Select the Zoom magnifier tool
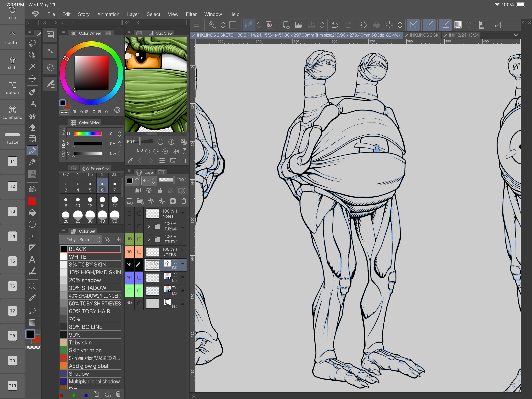Screen dimensions: 532x399 point(32,286)
